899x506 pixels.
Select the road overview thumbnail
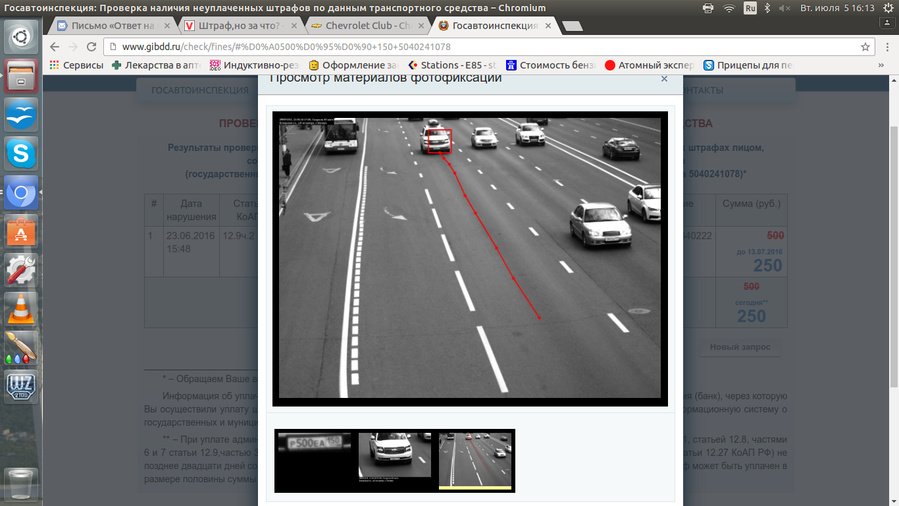tap(475, 460)
